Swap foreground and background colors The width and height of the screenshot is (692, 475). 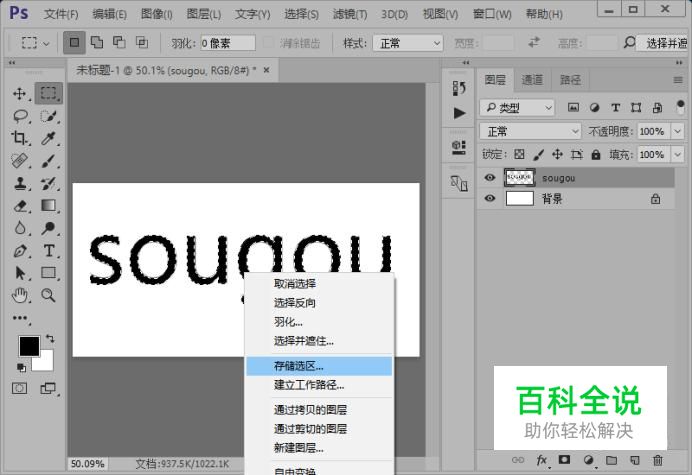pos(50,339)
